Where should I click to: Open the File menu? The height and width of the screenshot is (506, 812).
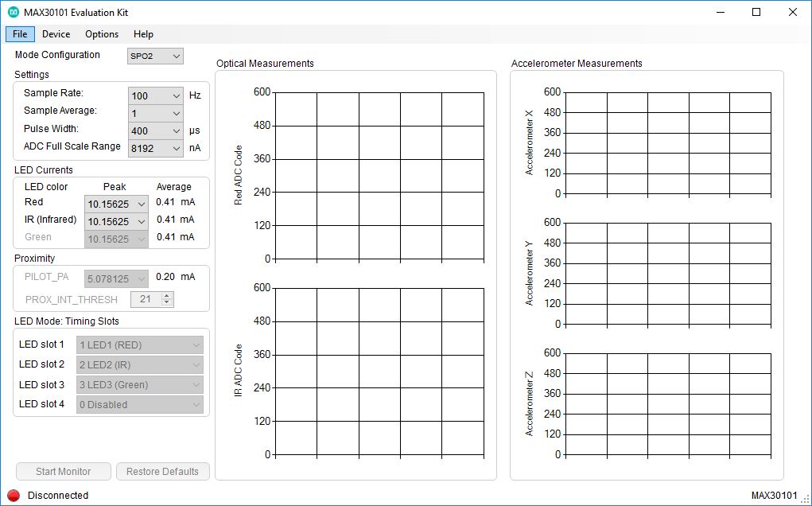(x=19, y=33)
